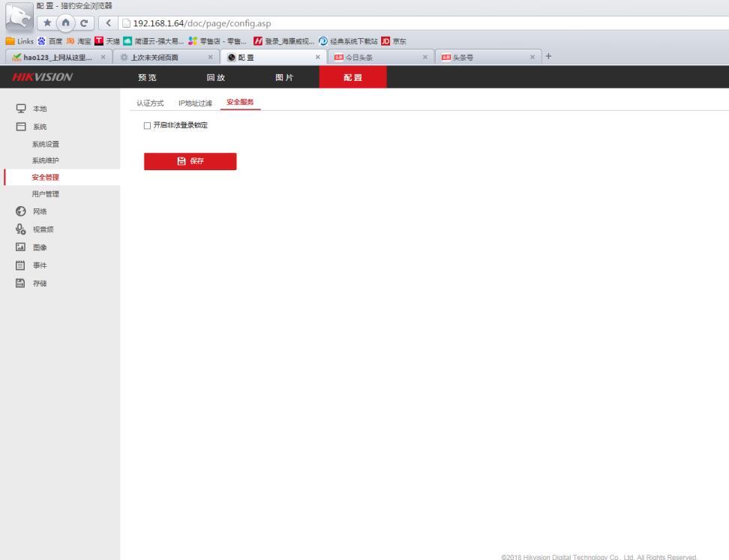Select the 图像 image icon in sidebar
Screen dimensions: 729x560
[x=21, y=247]
